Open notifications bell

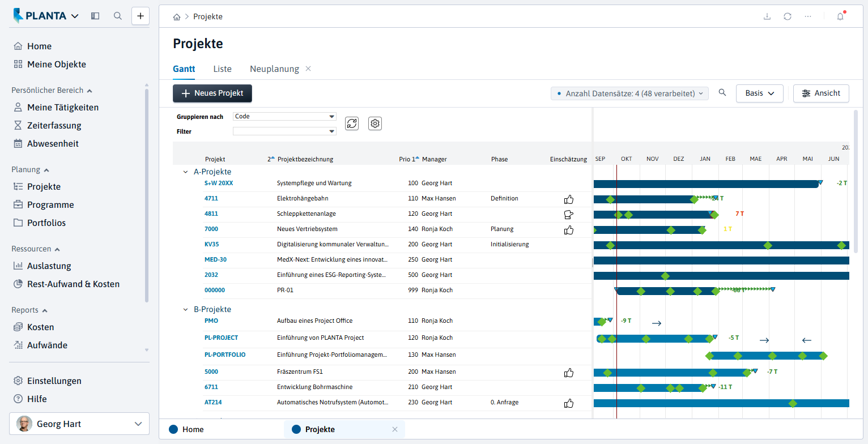pyautogui.click(x=840, y=16)
